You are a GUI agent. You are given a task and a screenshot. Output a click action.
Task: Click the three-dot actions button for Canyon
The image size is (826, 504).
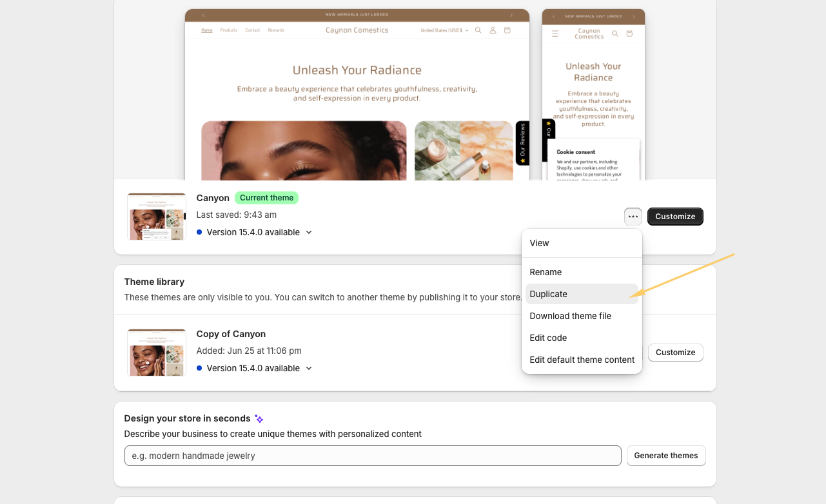pyautogui.click(x=633, y=217)
